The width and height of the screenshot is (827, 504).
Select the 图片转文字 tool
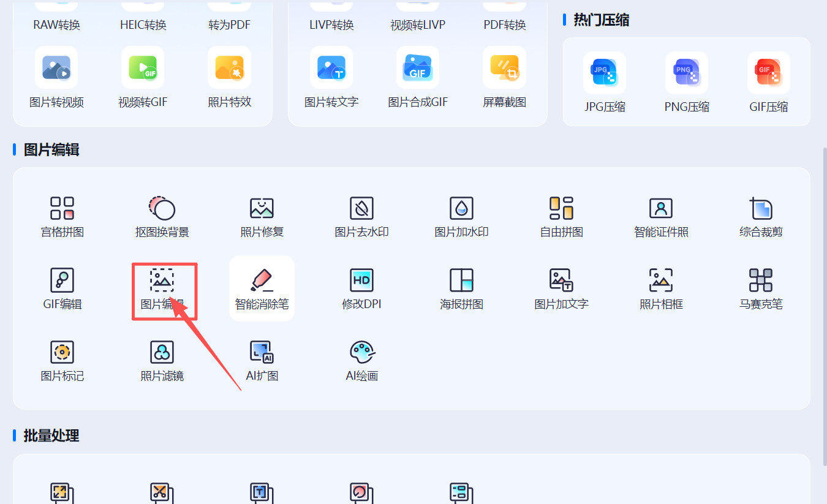point(331,78)
